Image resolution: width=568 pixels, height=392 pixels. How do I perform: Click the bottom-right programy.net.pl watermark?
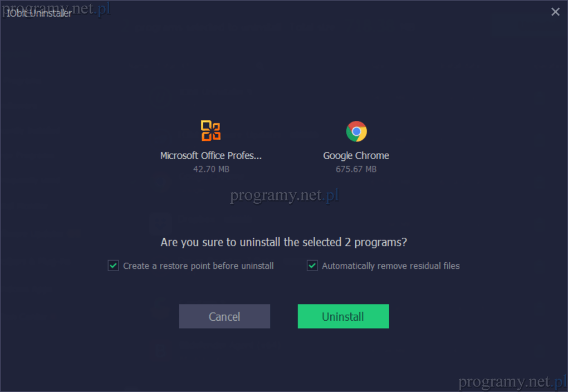512,382
